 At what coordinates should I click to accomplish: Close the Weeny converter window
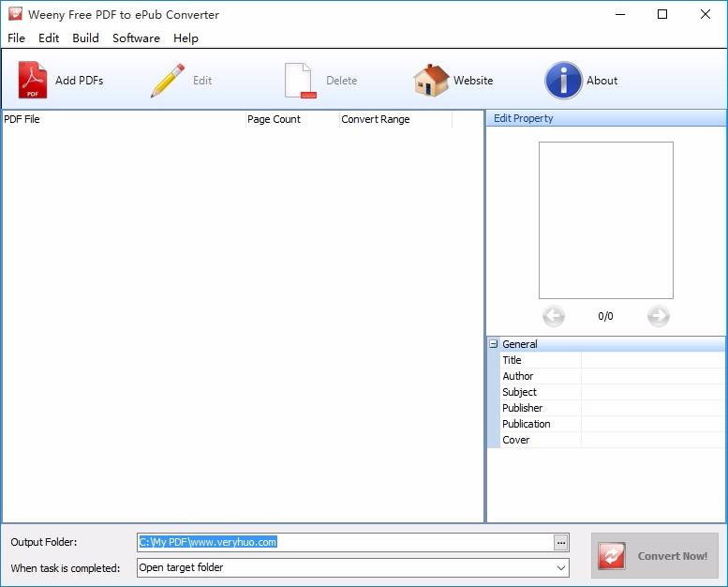tap(706, 14)
